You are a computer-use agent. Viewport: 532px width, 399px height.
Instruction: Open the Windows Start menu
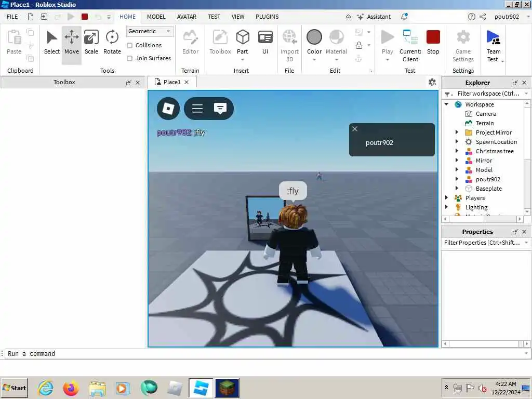14,388
